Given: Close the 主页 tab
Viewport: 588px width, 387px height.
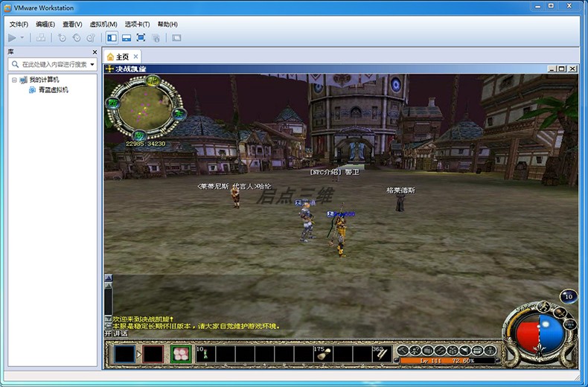Looking at the screenshot, I should click(x=135, y=57).
